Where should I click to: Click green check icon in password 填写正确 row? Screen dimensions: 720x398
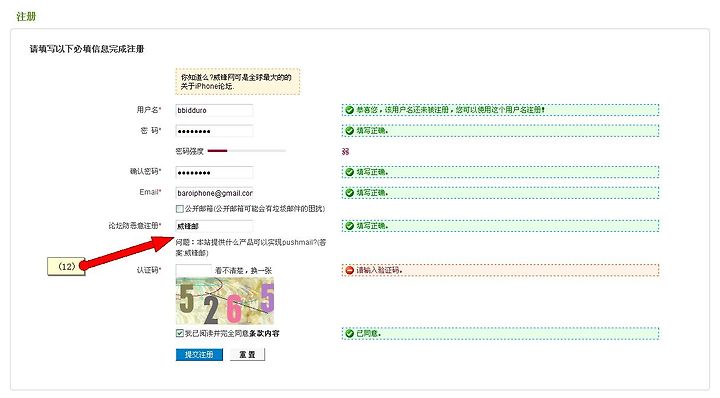point(349,131)
